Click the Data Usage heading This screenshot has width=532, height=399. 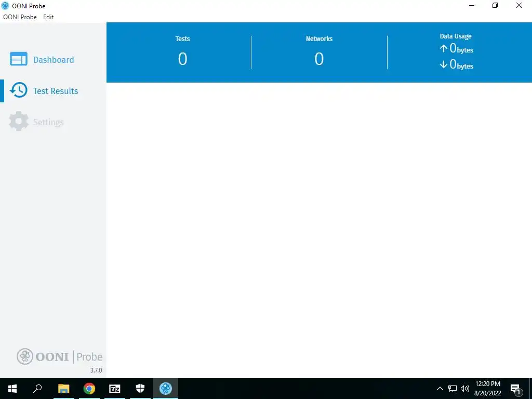coord(456,36)
